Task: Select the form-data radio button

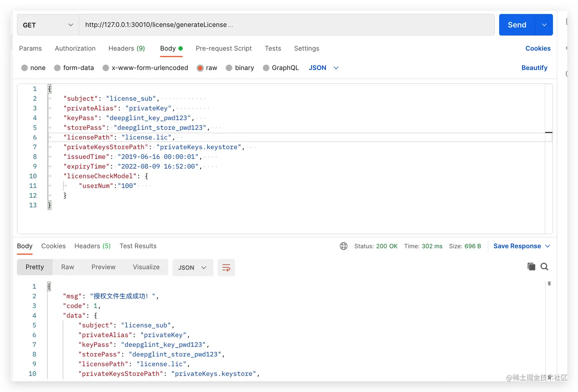Action: click(x=57, y=68)
